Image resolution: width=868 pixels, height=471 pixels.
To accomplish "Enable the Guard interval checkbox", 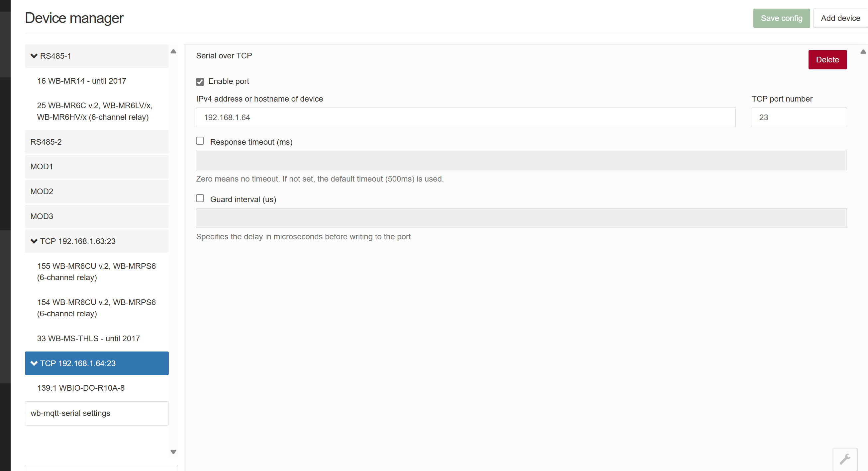I will (x=200, y=198).
